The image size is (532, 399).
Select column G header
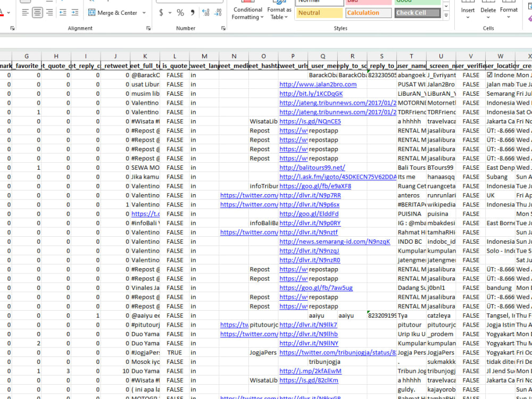point(27,56)
